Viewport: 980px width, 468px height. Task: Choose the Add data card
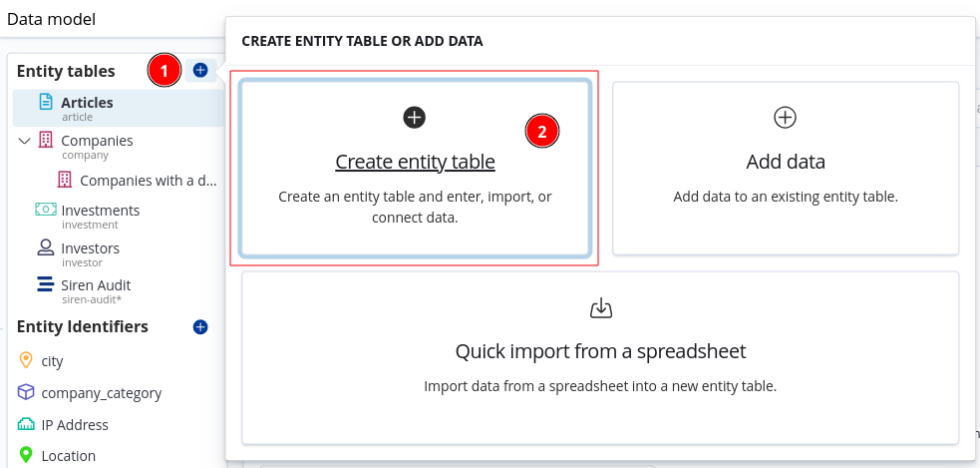coord(786,168)
